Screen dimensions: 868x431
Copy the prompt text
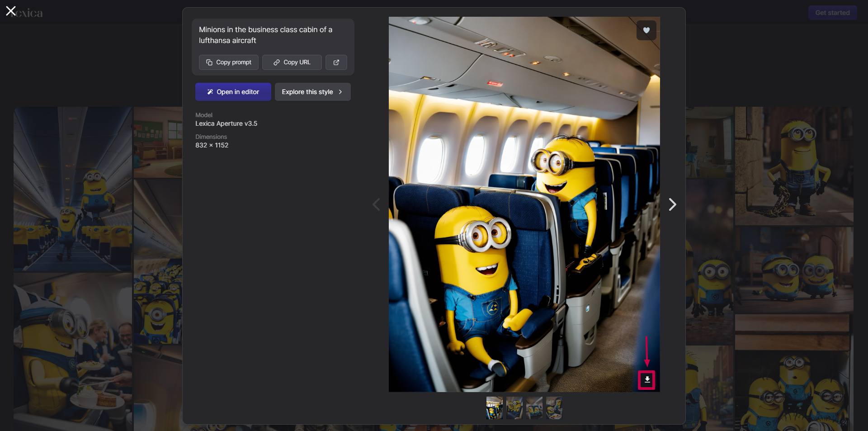pyautogui.click(x=229, y=62)
